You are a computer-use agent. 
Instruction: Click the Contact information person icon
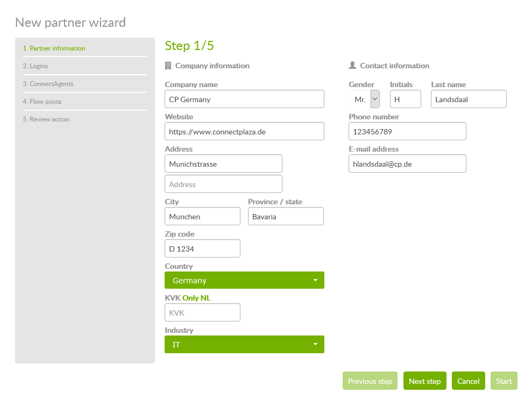pyautogui.click(x=352, y=65)
